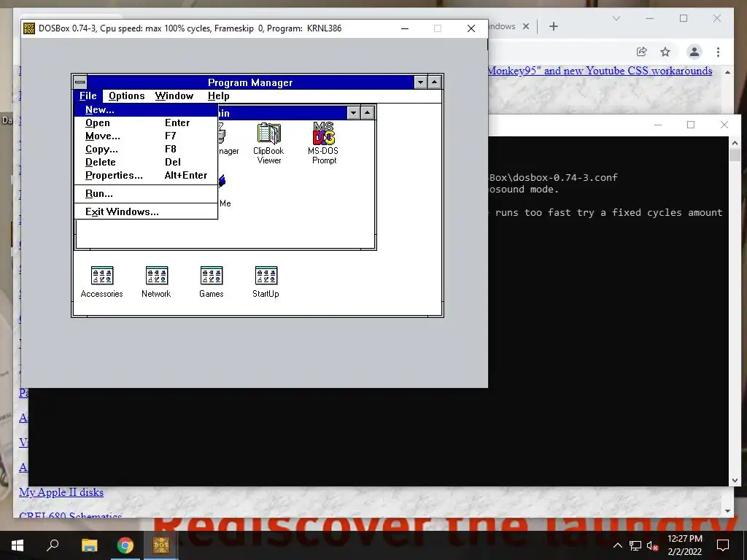Open the notification center icon
This screenshot has height=560, width=747.
tap(723, 545)
